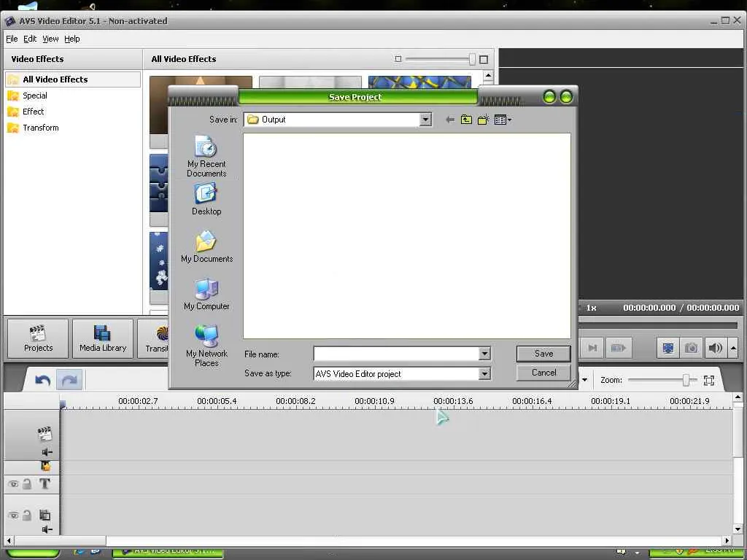Expand the Save in folder dropdown
747x560 pixels.
coord(425,120)
